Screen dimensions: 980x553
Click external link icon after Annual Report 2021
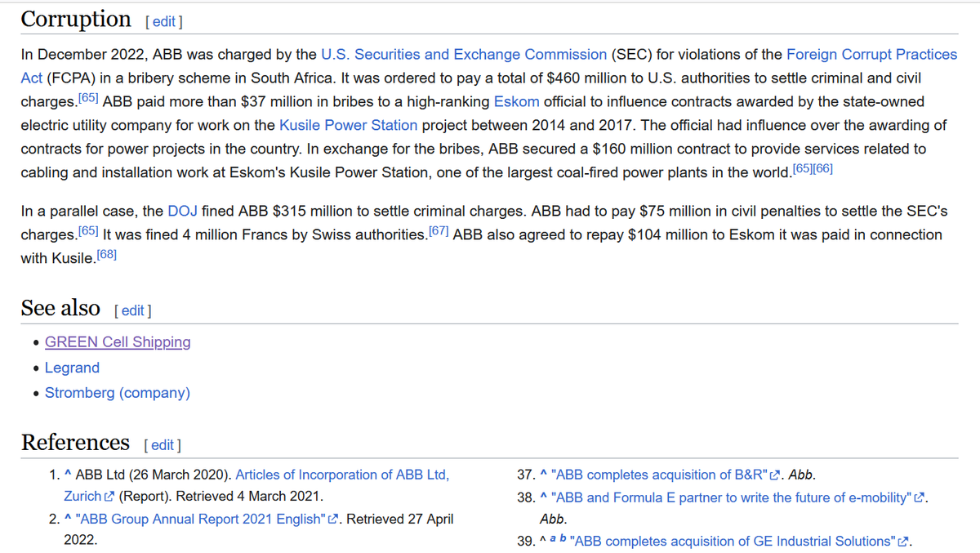point(332,520)
